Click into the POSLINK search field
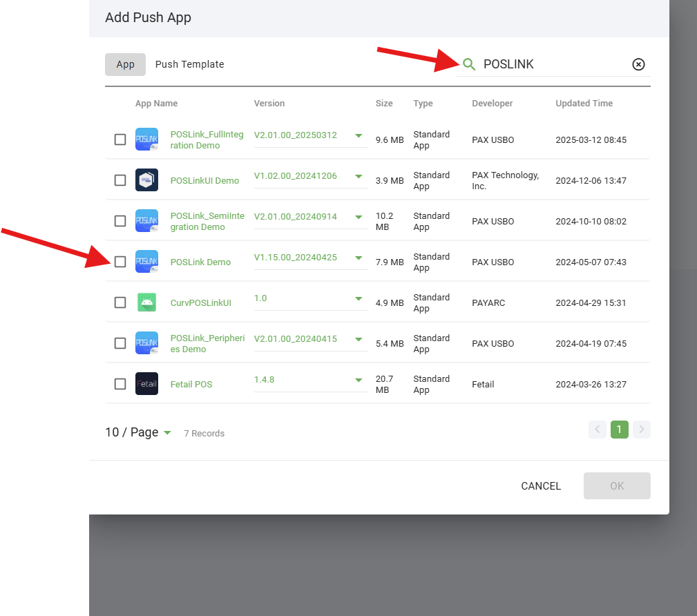 [553, 64]
